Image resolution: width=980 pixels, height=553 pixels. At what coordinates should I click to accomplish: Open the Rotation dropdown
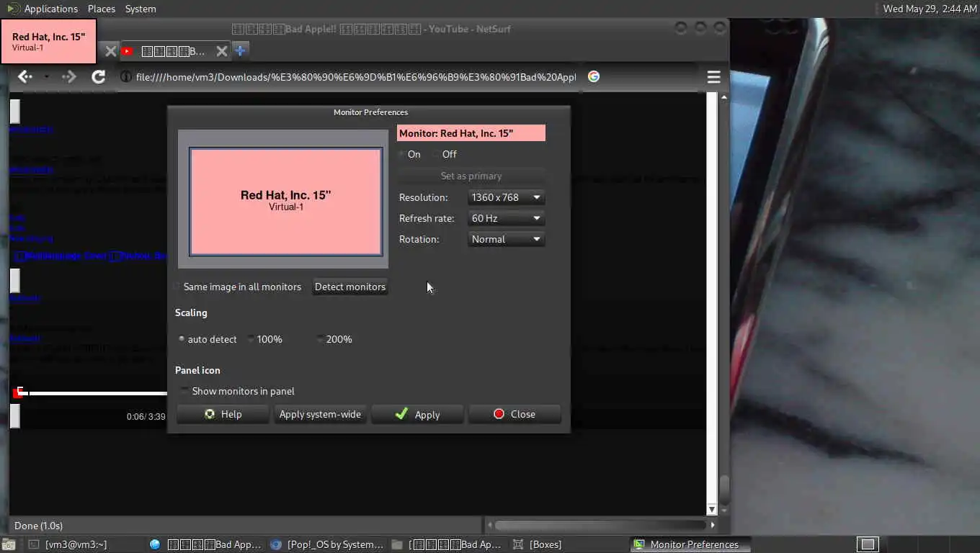tap(506, 239)
